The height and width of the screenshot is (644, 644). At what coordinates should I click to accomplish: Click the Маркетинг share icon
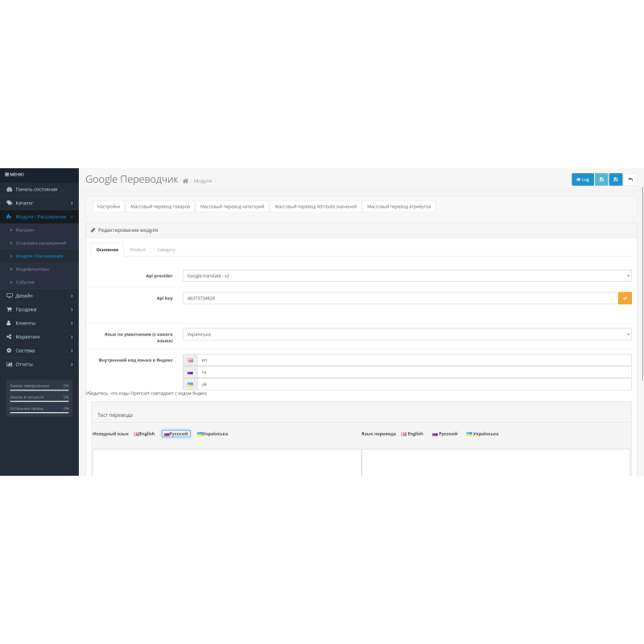tap(10, 336)
